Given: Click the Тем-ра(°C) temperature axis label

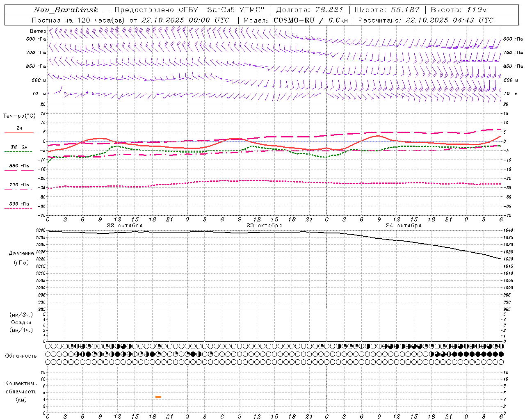Looking at the screenshot, I should tap(19, 116).
